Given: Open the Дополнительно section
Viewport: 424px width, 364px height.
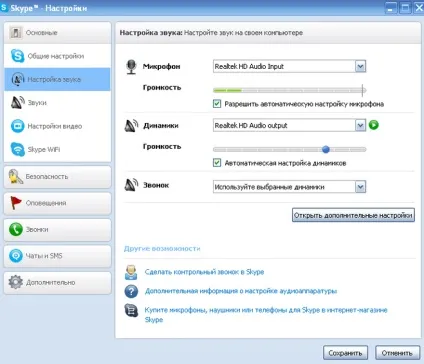Looking at the screenshot, I should pos(57,282).
